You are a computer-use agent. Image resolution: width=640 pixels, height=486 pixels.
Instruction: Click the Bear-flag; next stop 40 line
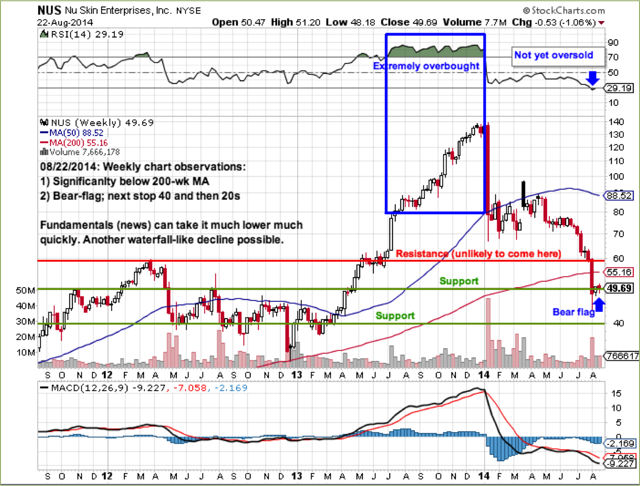[140, 196]
